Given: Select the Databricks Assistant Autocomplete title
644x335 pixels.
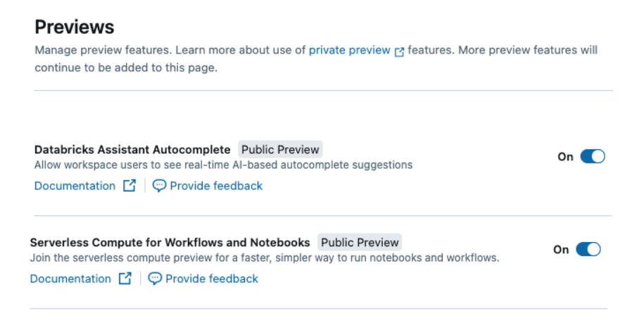Looking at the screenshot, I should click(x=132, y=149).
